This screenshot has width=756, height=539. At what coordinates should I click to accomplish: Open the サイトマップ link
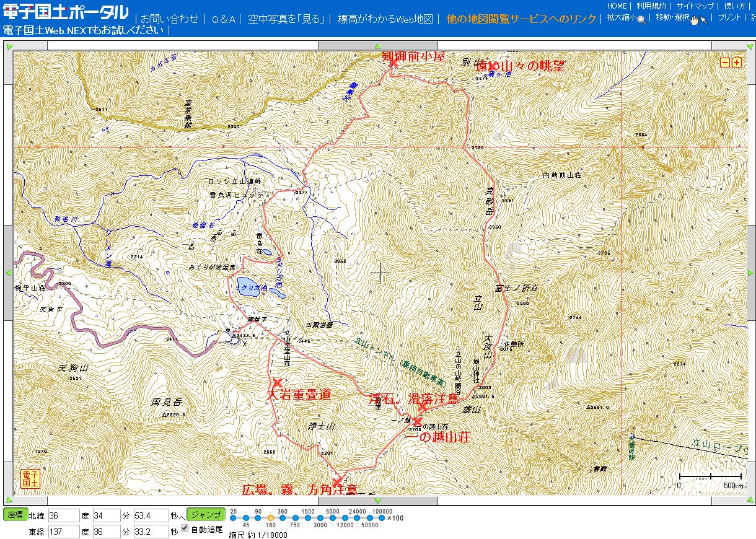click(x=695, y=6)
